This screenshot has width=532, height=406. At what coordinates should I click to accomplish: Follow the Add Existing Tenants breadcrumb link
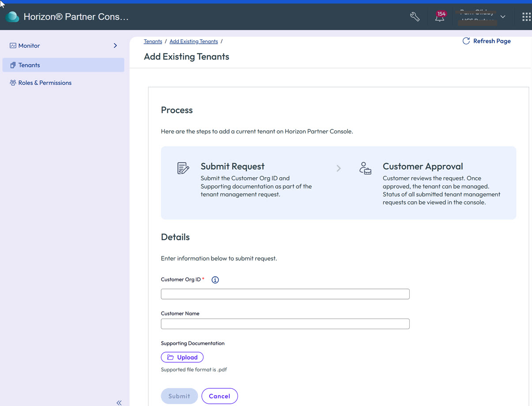pos(193,41)
